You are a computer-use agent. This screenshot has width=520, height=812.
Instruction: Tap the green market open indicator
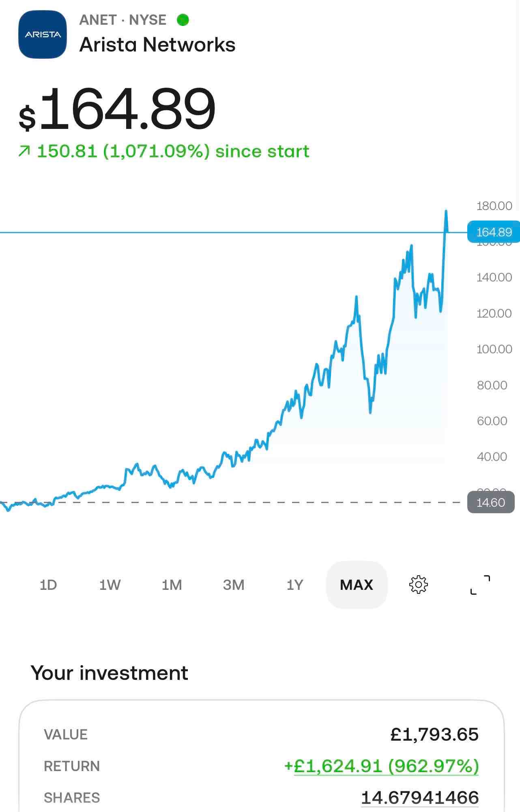[183, 19]
